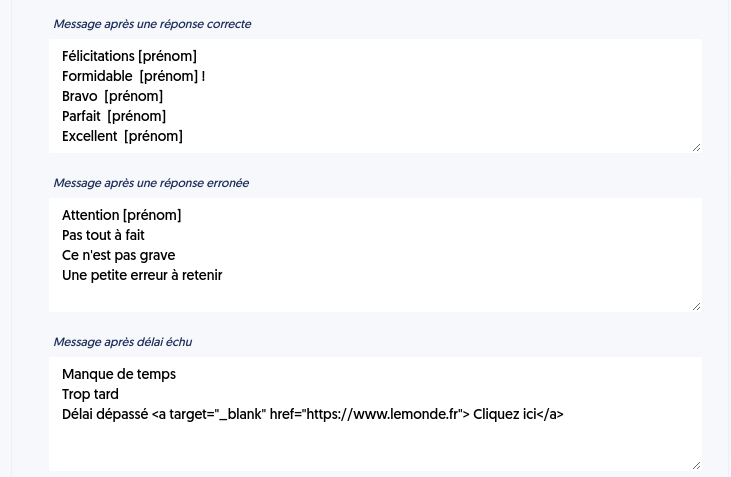The height and width of the screenshot is (477, 731).
Task: Place cursor on 'Excellent [prénom]' line
Action: click(x=122, y=136)
